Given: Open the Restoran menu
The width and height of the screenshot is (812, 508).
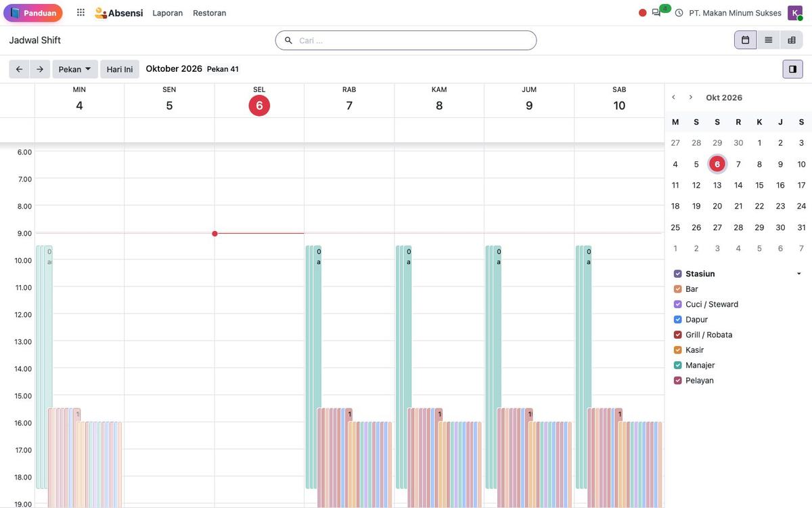Looking at the screenshot, I should click(x=210, y=13).
